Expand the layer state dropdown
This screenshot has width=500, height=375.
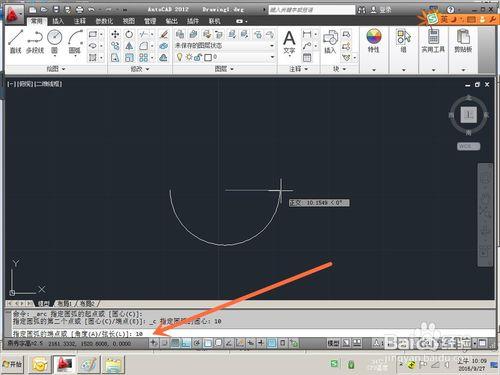pos(272,46)
